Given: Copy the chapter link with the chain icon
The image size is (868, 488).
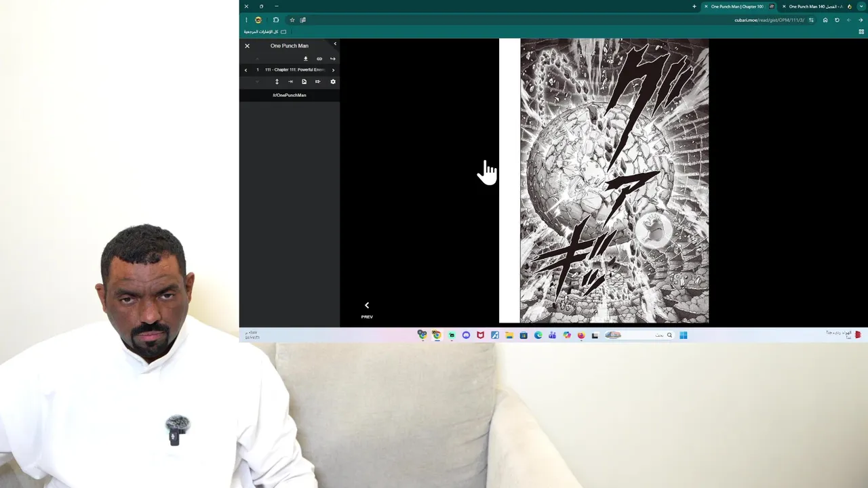Looking at the screenshot, I should pos(319,59).
